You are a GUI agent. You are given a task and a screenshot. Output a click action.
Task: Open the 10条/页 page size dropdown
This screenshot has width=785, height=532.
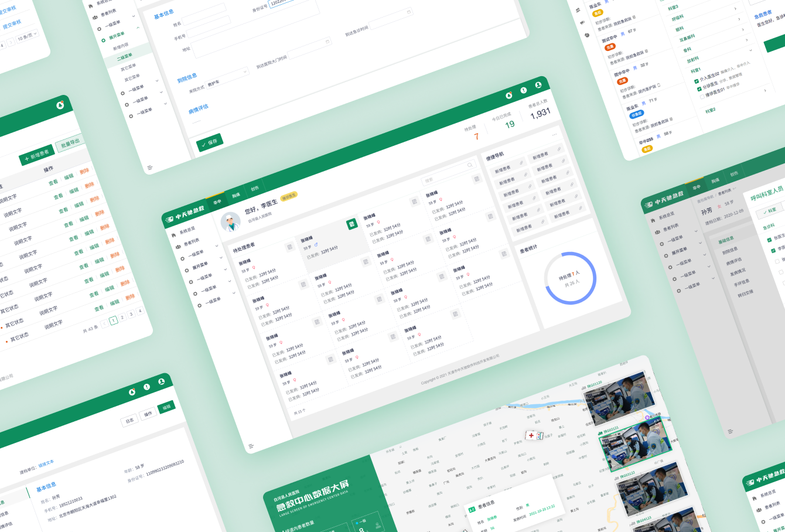(x=26, y=36)
